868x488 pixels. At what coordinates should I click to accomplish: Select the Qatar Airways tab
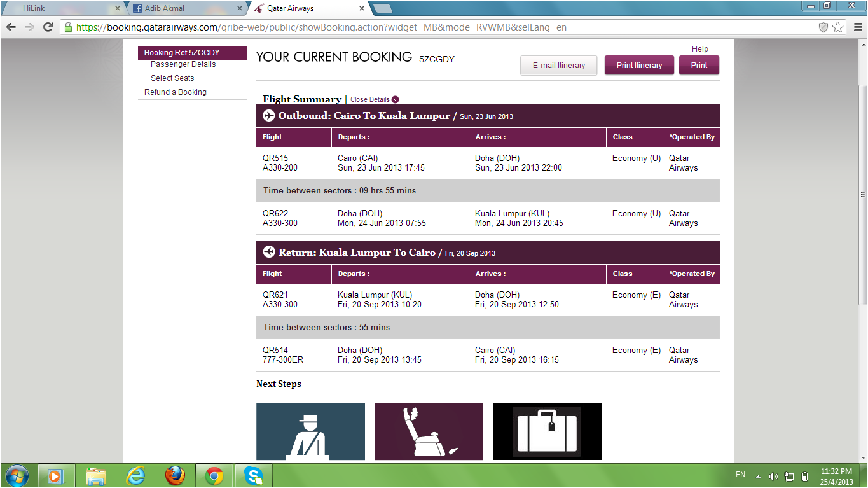click(x=308, y=8)
